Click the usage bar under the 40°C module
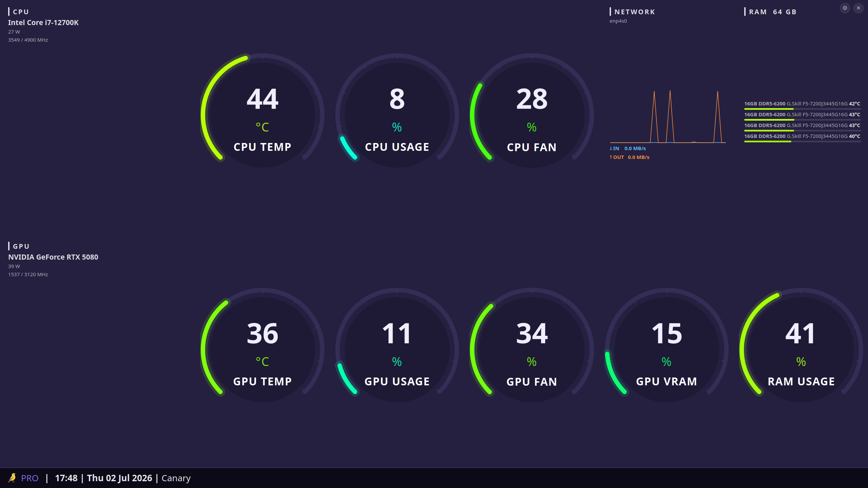This screenshot has width=868, height=488. click(x=802, y=142)
